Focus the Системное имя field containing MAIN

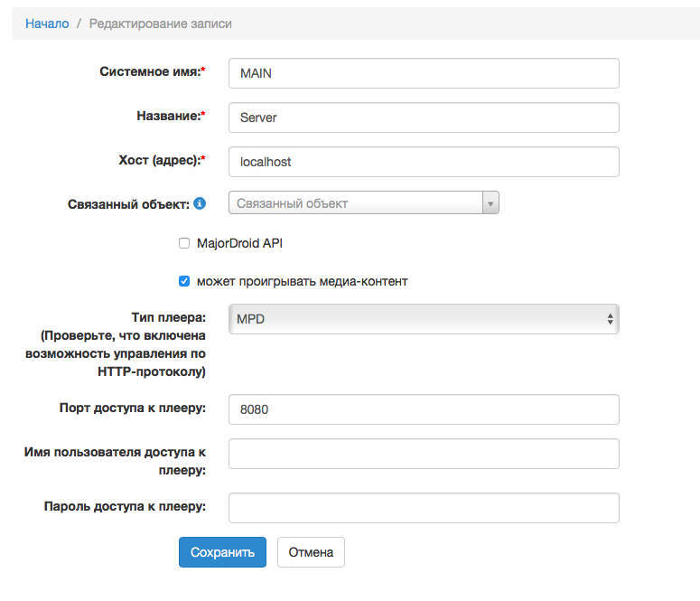tap(424, 73)
